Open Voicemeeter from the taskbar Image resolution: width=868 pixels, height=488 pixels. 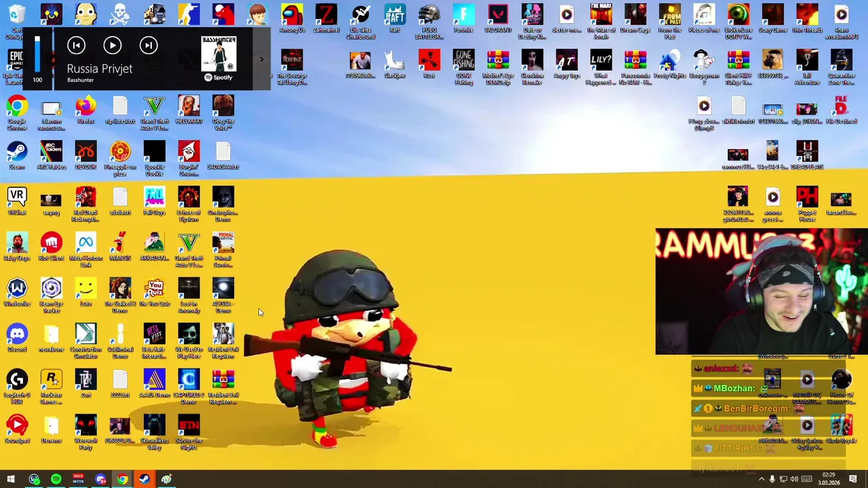79,480
